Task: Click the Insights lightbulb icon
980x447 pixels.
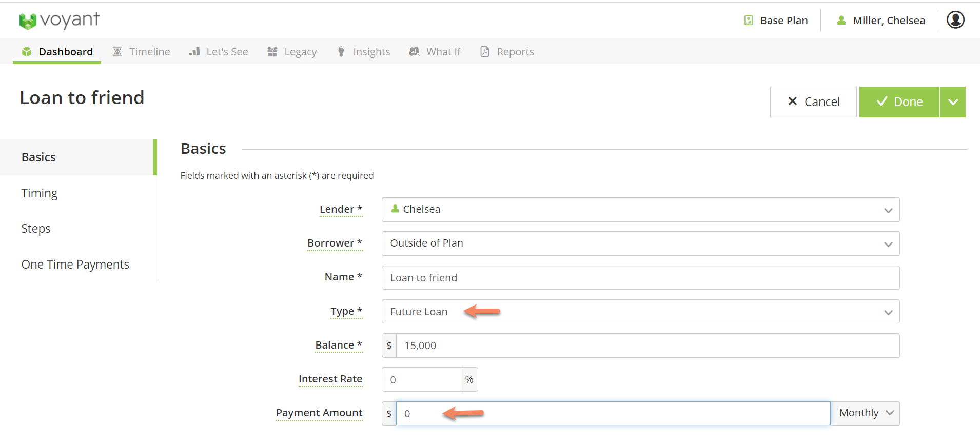Action: pos(341,52)
